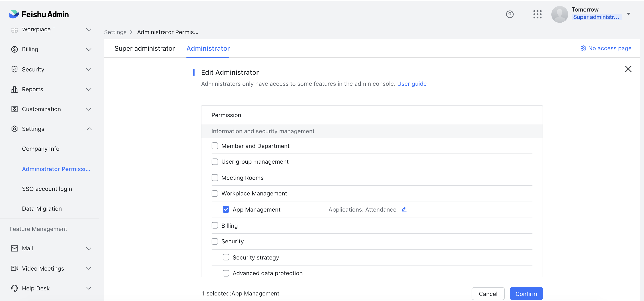
Task: Click the Security shield icon in sidebar
Action: pos(15,69)
